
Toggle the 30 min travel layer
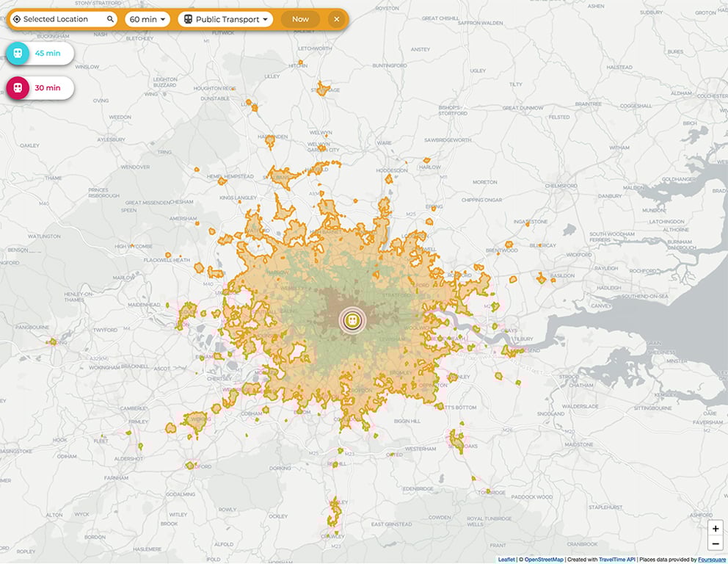pyautogui.click(x=40, y=88)
